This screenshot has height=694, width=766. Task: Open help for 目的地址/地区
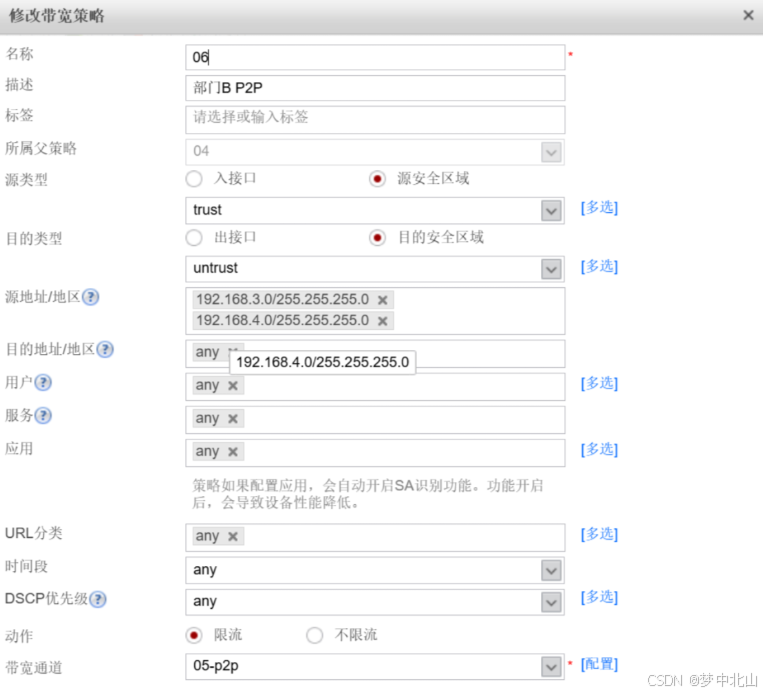pyautogui.click(x=105, y=349)
